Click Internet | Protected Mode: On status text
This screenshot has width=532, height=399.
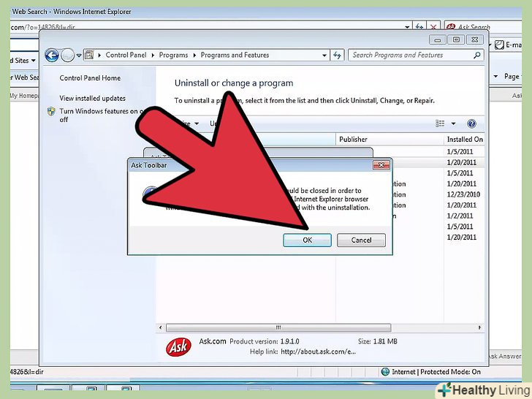(436, 372)
